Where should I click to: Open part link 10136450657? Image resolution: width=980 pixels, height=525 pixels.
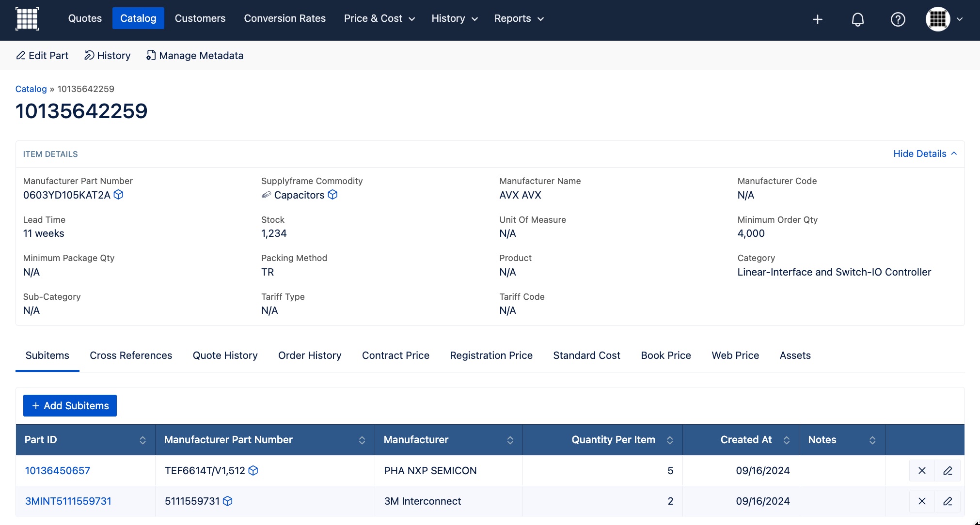(58, 471)
